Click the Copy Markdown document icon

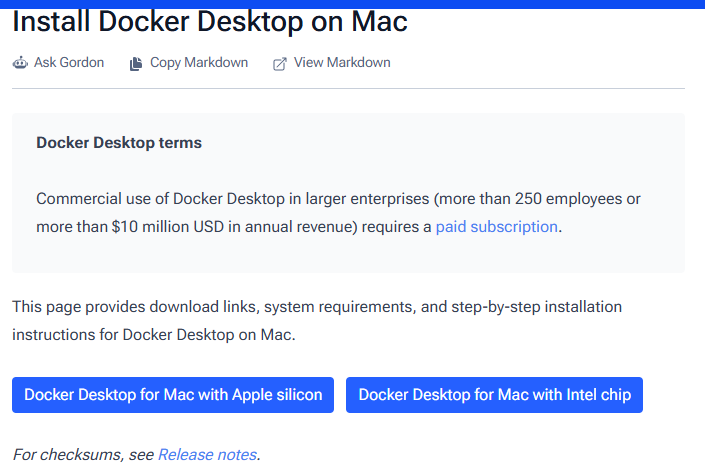point(136,64)
